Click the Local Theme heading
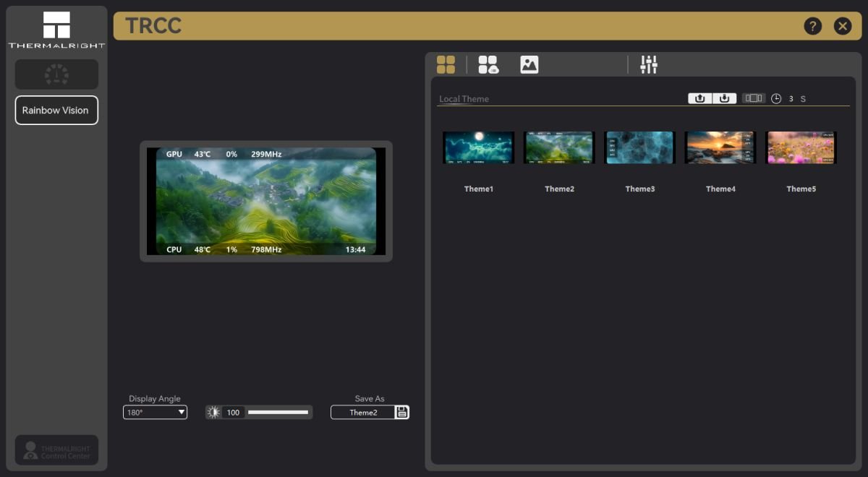The image size is (868, 477). [464, 99]
